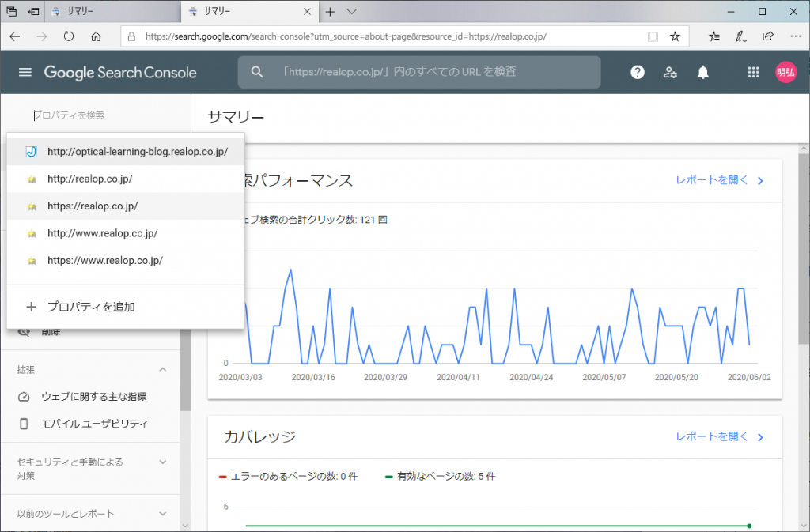This screenshot has width=810, height=532.
Task: Click the Google Search Console logo
Action: (120, 72)
